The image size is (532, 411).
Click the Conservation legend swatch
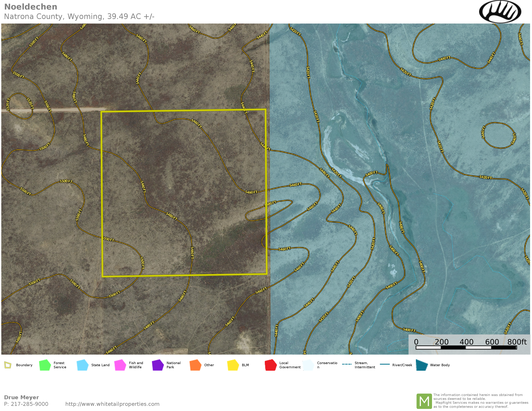click(308, 365)
